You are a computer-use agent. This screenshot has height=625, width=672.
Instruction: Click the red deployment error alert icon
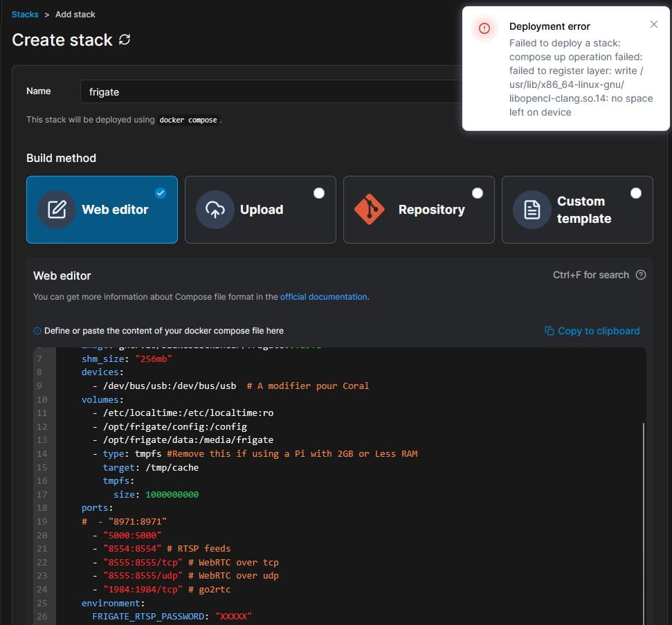coord(484,28)
